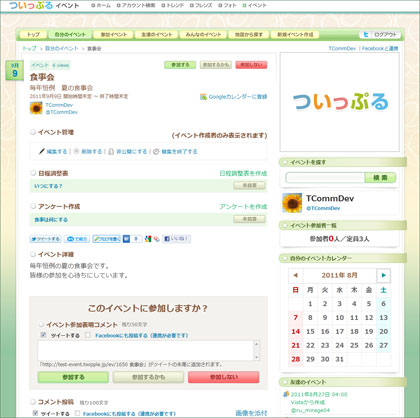Click the sunflower avatar under event date
Screen dimensions: 420x418
[x=36, y=108]
